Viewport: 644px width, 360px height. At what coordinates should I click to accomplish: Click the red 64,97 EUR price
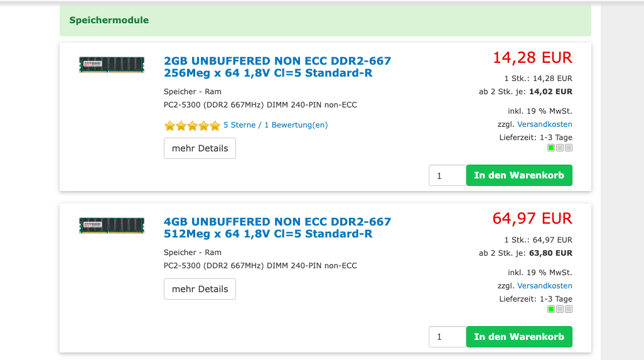pos(532,219)
